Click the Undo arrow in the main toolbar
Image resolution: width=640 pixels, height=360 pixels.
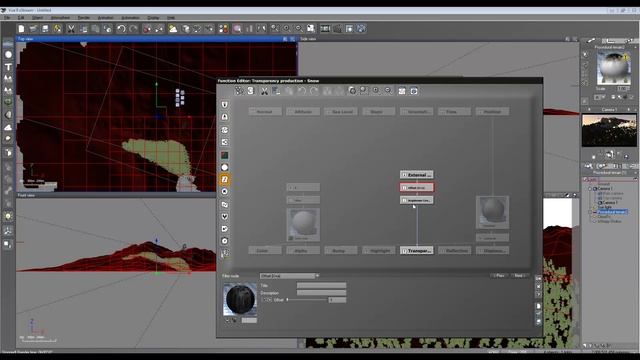121,29
